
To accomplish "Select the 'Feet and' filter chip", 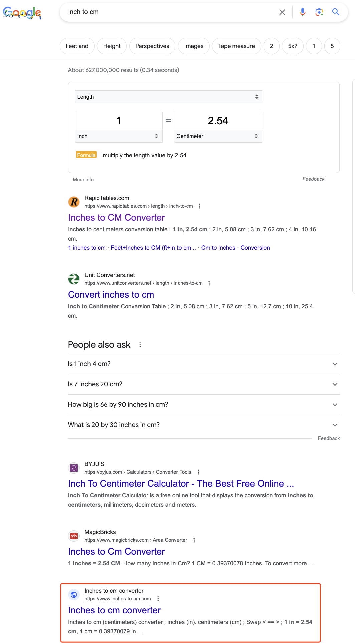I will [x=77, y=46].
